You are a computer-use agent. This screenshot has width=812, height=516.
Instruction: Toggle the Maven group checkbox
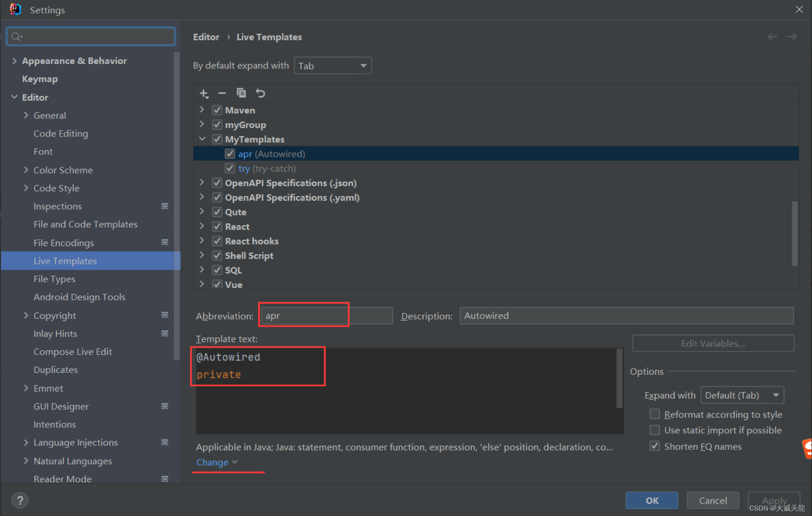point(217,110)
